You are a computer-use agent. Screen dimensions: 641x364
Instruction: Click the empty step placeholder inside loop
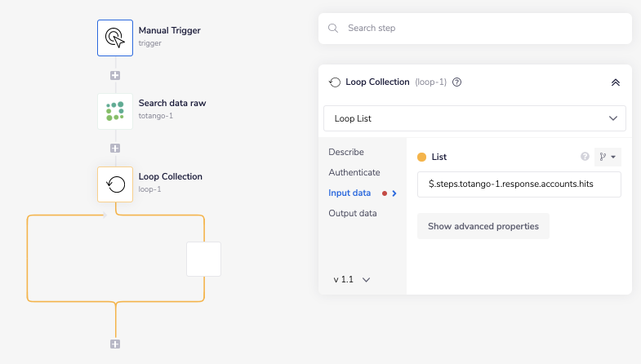203,259
